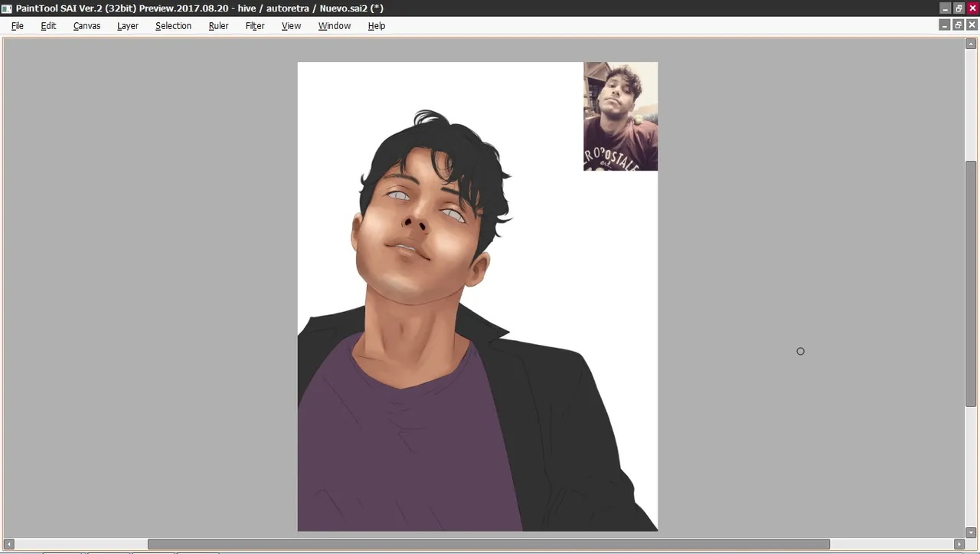
Task: Click the vertical scrollbar down arrow
Action: click(971, 532)
